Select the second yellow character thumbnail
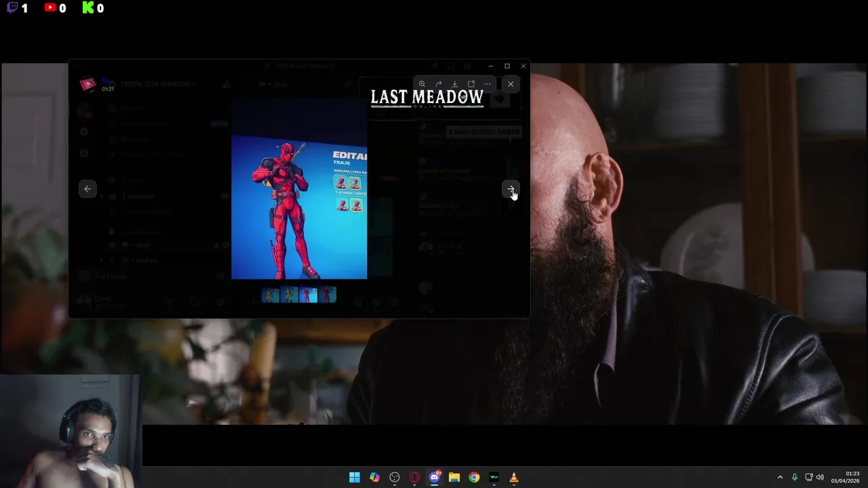The width and height of the screenshot is (868, 488). (290, 295)
